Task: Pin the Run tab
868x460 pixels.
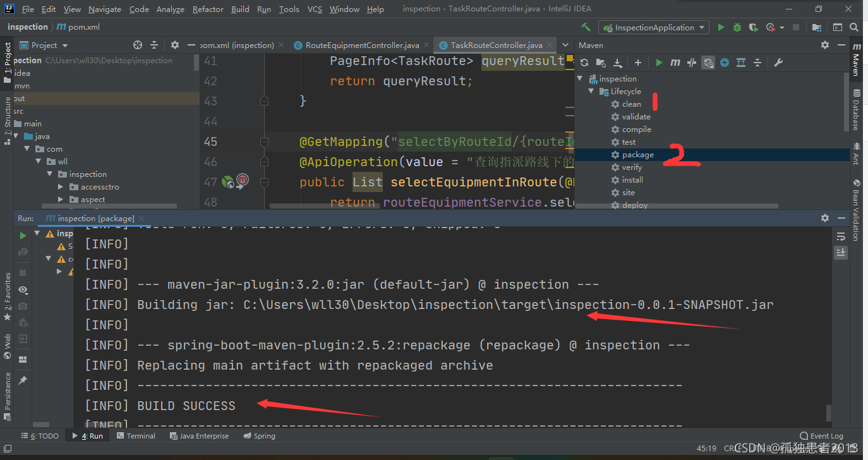Action: (23, 380)
